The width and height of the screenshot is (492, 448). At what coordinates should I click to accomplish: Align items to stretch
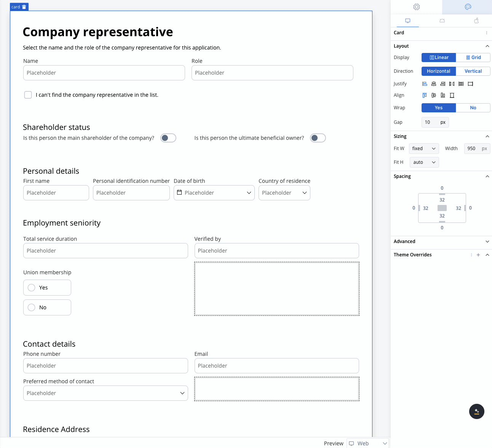pyautogui.click(x=452, y=95)
